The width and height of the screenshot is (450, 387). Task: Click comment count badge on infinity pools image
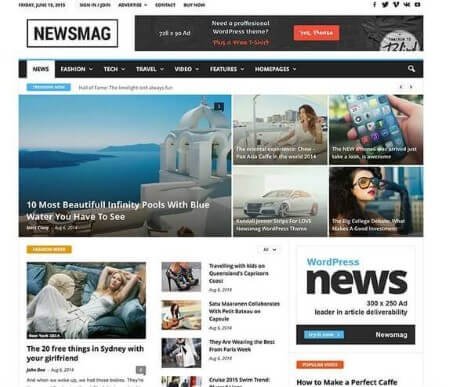pyautogui.click(x=219, y=107)
